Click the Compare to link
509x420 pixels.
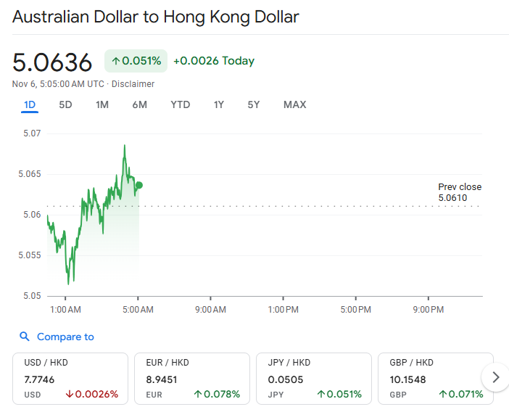pos(65,337)
